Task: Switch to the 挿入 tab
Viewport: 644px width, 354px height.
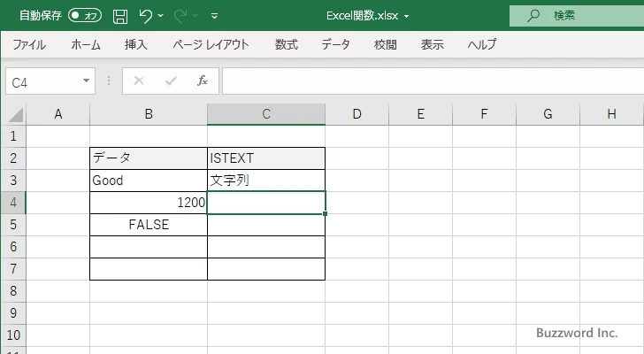Action: tap(135, 44)
